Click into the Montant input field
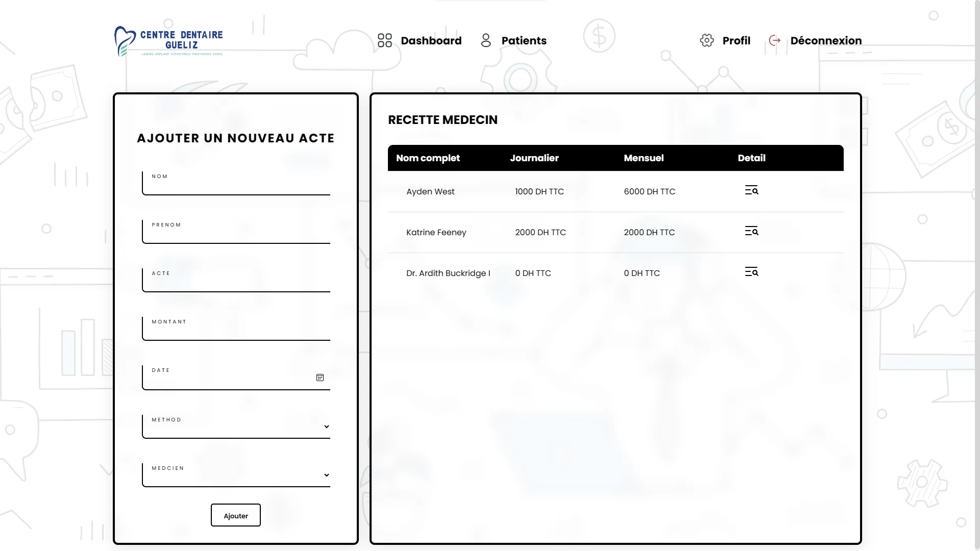Image resolution: width=980 pixels, height=551 pixels. 236,331
